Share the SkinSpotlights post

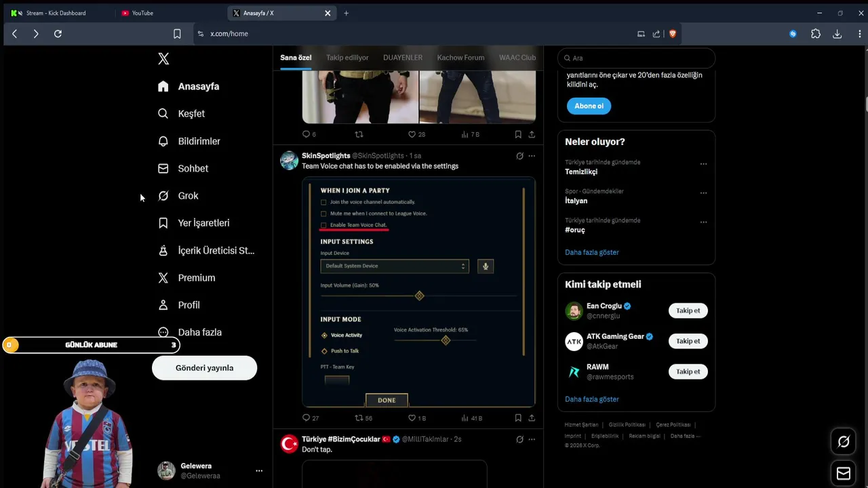(x=532, y=418)
